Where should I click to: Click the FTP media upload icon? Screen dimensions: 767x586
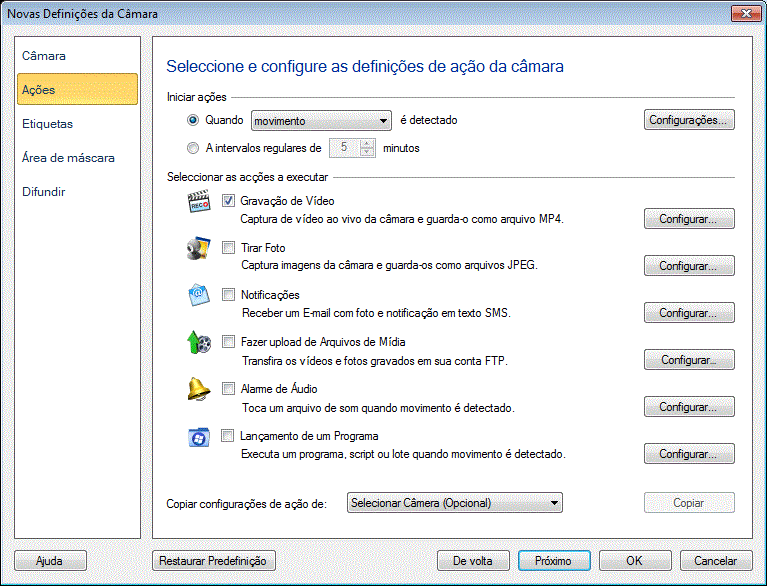click(x=198, y=344)
